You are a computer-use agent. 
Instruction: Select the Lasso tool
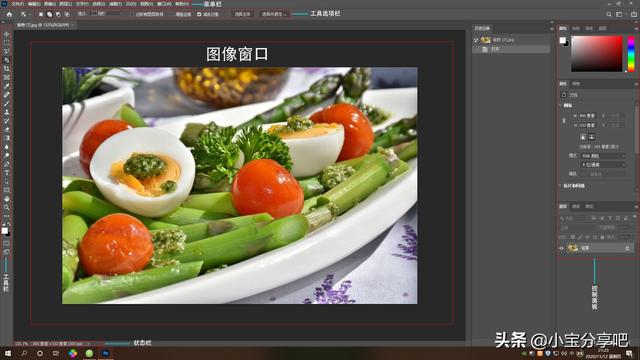coord(7,51)
